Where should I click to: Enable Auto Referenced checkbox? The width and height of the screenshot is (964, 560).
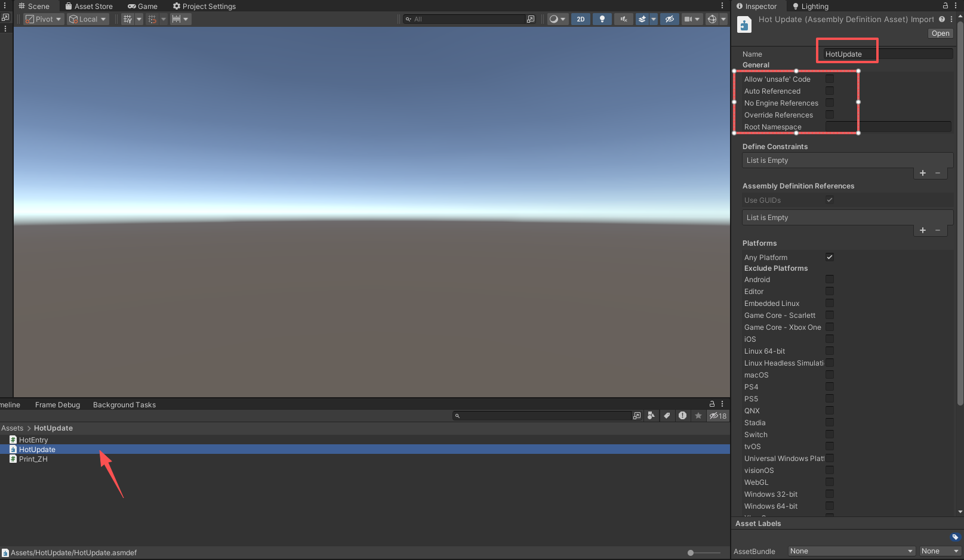tap(830, 91)
